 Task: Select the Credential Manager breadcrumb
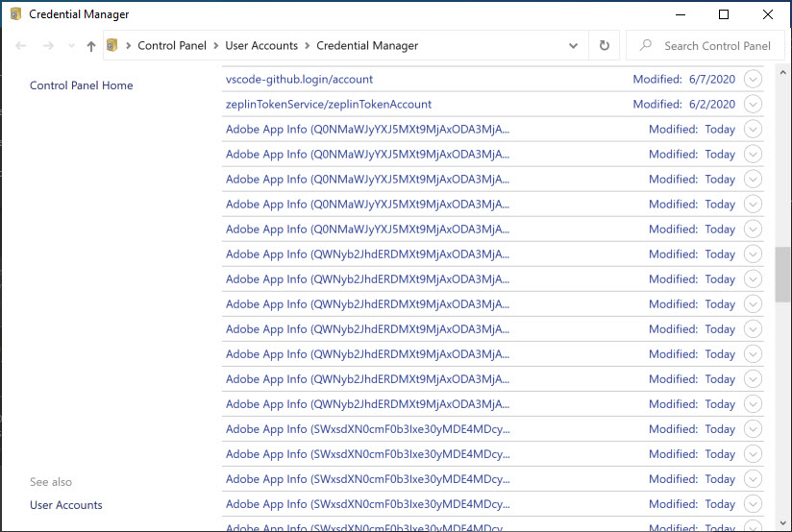point(367,45)
